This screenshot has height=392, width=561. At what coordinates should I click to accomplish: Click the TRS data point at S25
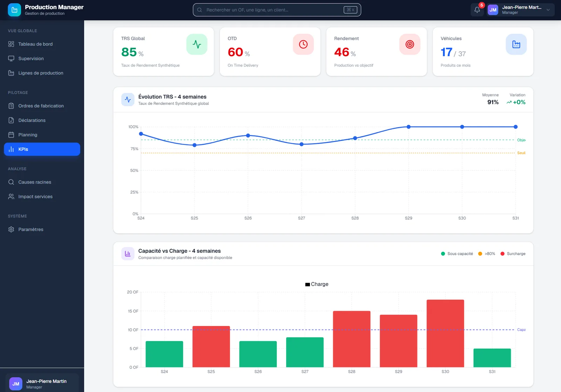(195, 145)
